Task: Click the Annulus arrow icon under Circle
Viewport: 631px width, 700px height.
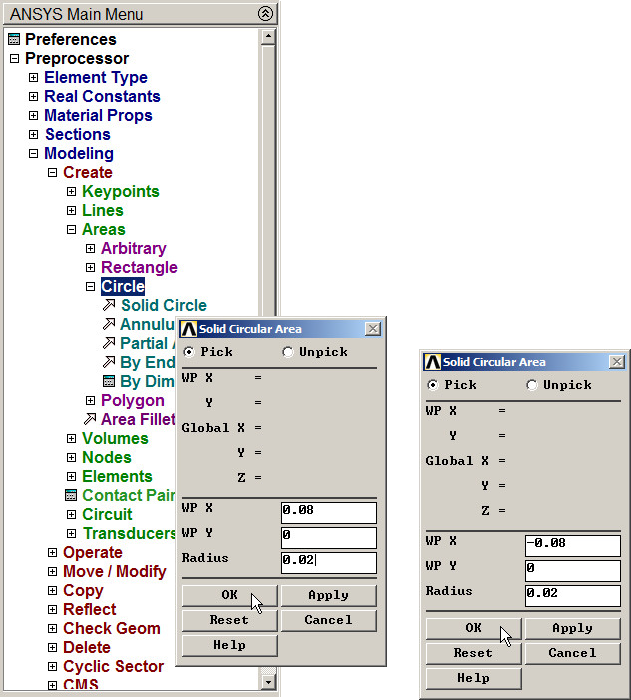Action: pos(110,325)
